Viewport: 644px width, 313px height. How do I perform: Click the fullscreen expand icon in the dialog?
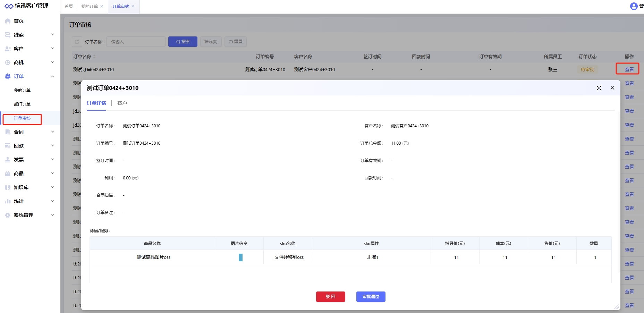click(599, 88)
